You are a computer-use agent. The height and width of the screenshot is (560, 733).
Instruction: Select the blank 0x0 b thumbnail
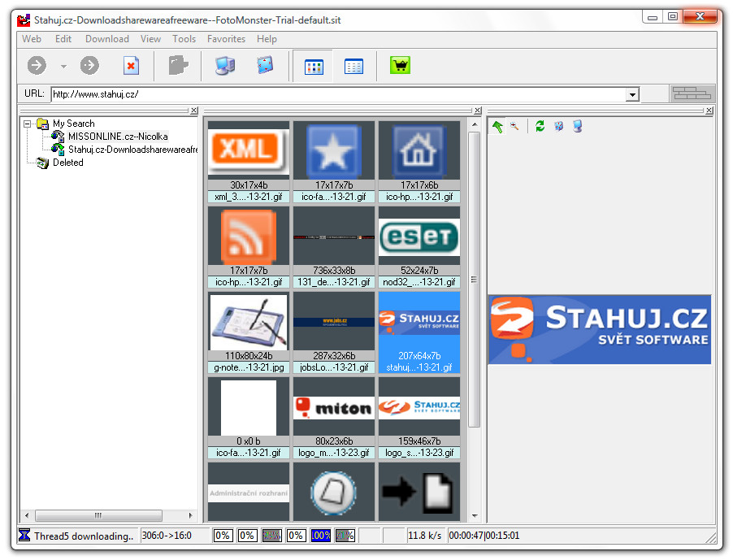point(248,406)
